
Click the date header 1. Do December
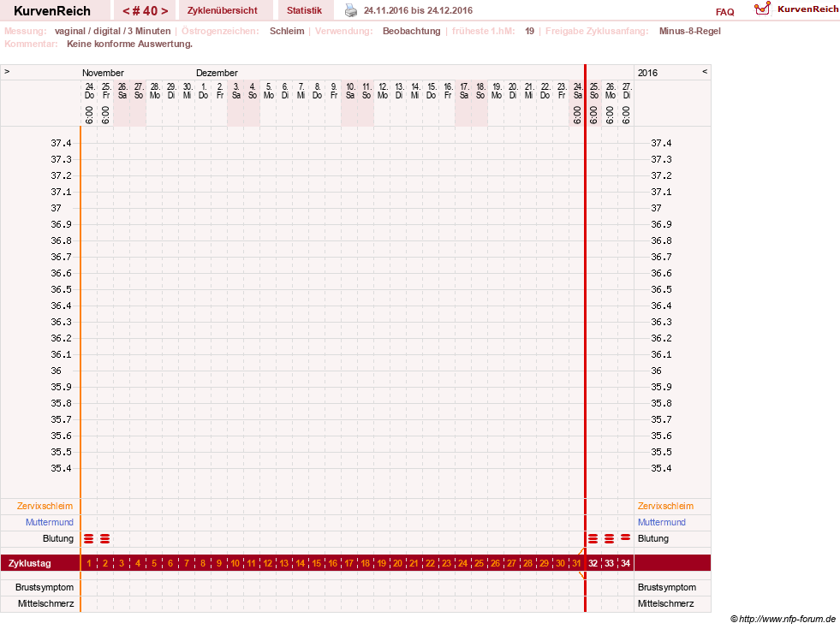coord(203,91)
